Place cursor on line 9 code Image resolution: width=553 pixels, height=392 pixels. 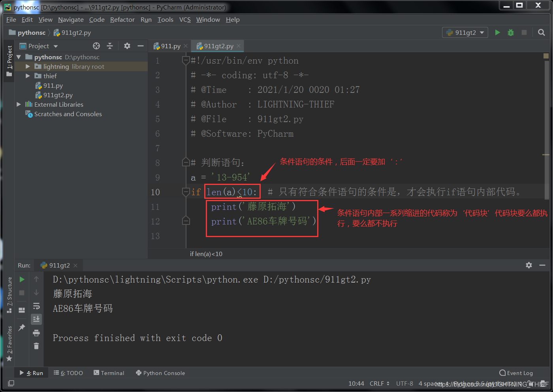point(220,177)
